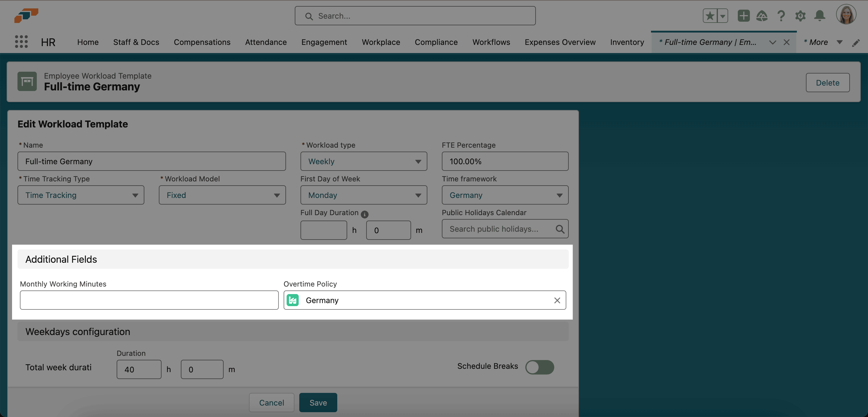Click the Full Day Duration info icon

365,214
